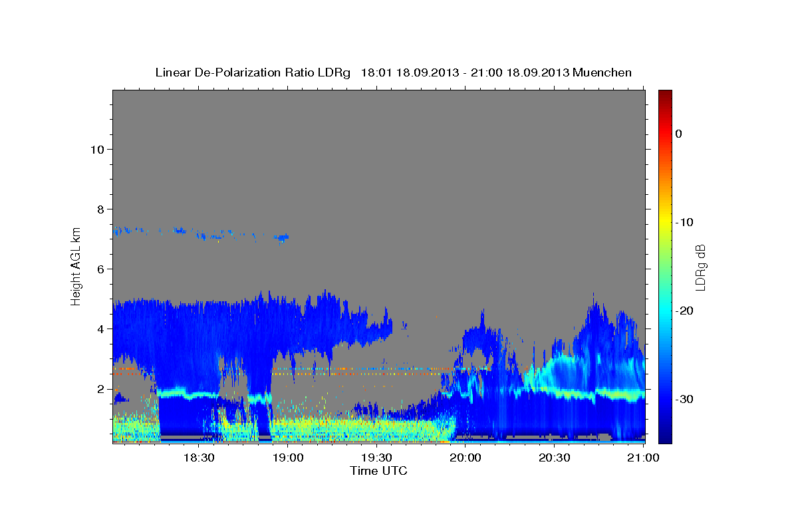798x532 pixels.
Task: Click the 'Time UTC' axis label
Action: (378, 471)
